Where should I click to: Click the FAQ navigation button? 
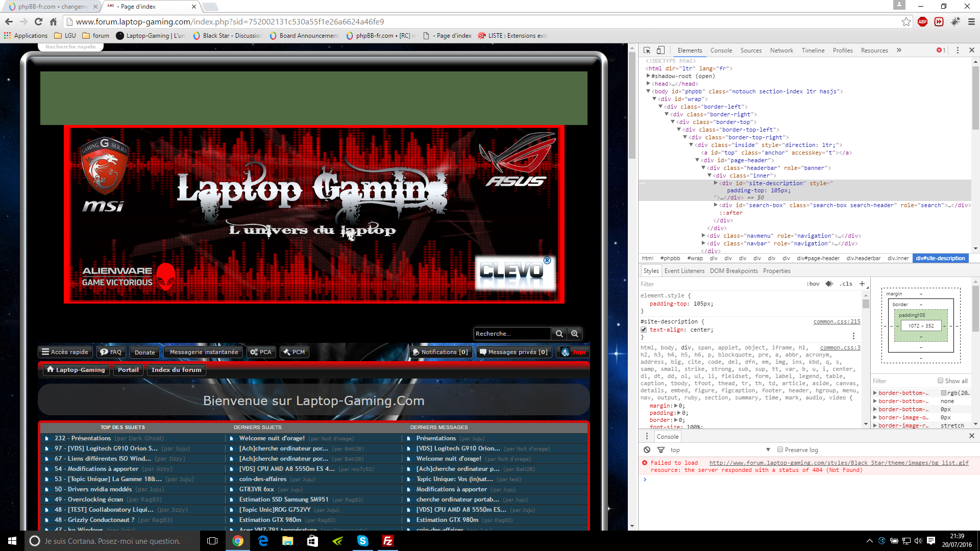(111, 352)
